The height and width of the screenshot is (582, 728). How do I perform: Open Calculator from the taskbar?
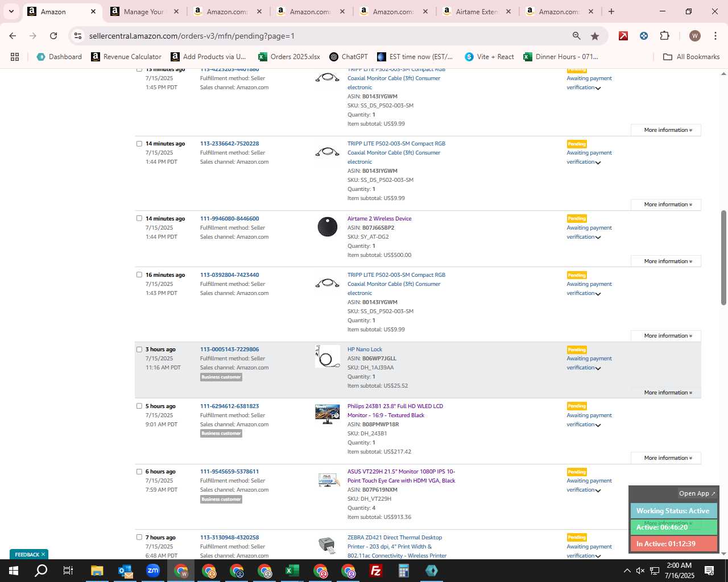click(x=404, y=571)
